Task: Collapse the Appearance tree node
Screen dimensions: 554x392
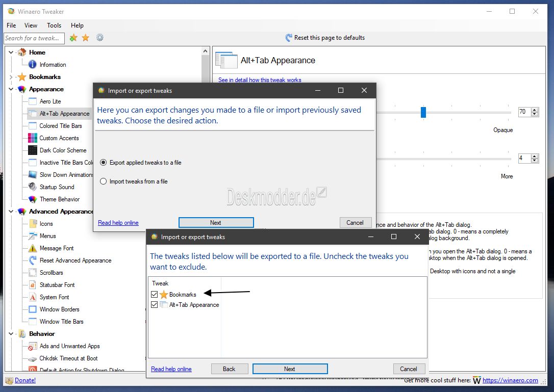Action: pos(11,89)
